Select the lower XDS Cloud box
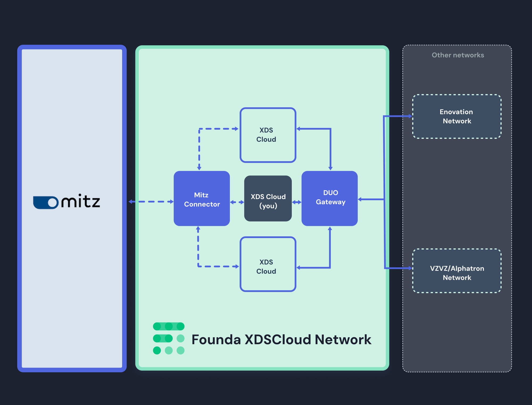 pos(268,264)
